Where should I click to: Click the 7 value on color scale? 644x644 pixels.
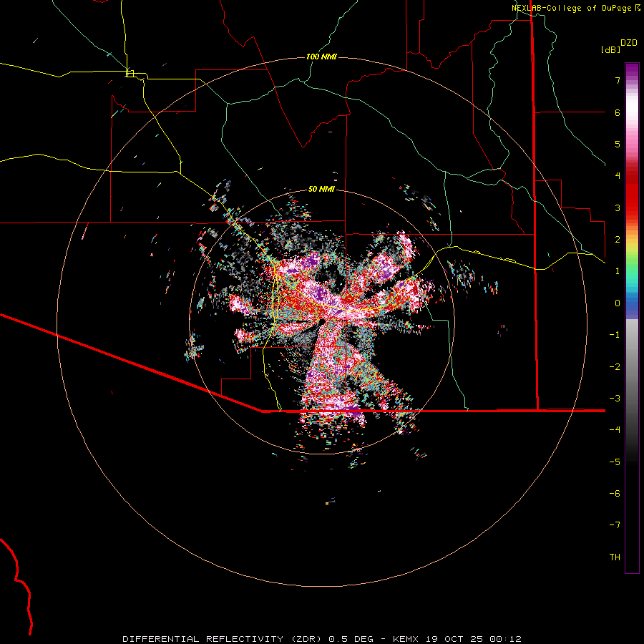[618, 80]
